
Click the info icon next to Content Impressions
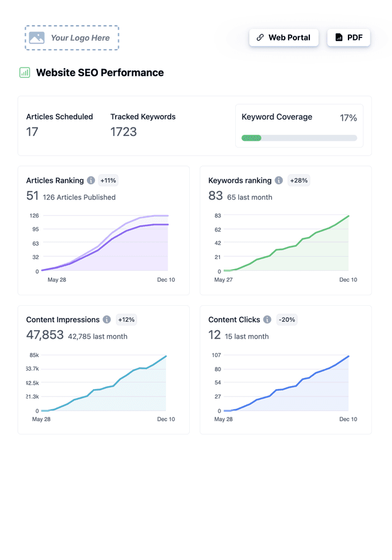107,319
